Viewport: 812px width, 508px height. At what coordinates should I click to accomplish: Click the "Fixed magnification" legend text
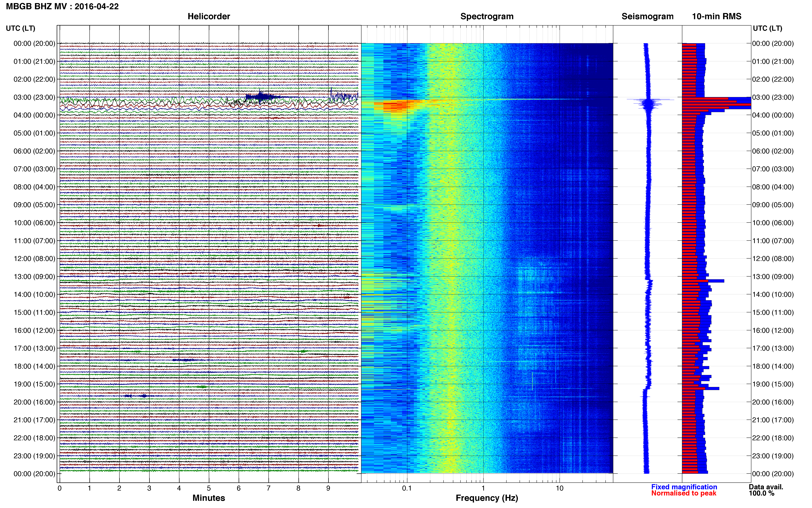[x=684, y=487]
